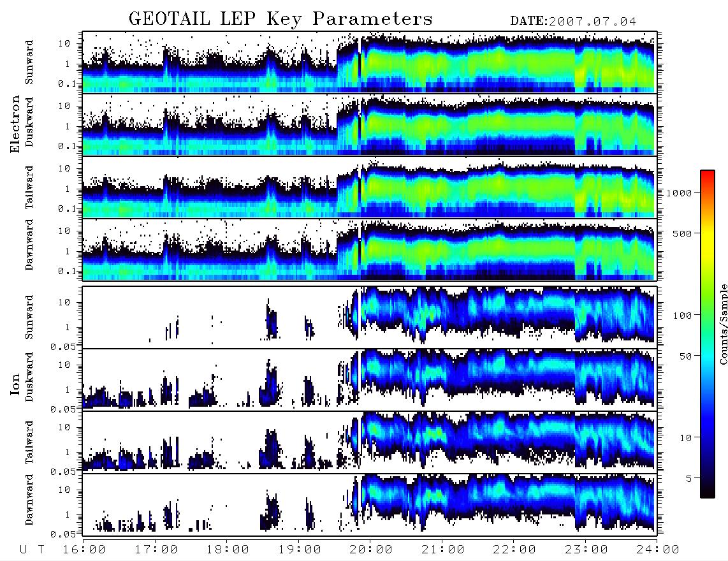Click the Ion group label
Image resolution: width=728 pixels, height=561 pixels.
click(15, 384)
